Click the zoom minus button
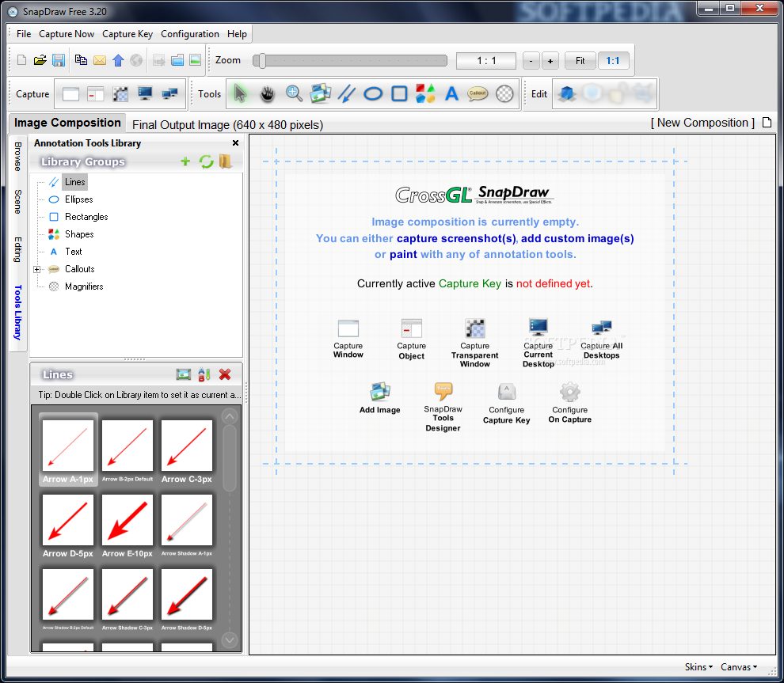 coord(531,61)
